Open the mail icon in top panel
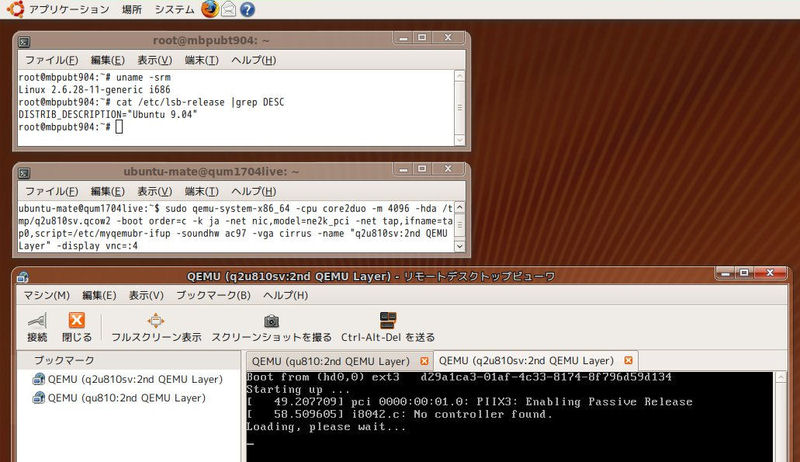The width and height of the screenshot is (800, 462). [229, 9]
